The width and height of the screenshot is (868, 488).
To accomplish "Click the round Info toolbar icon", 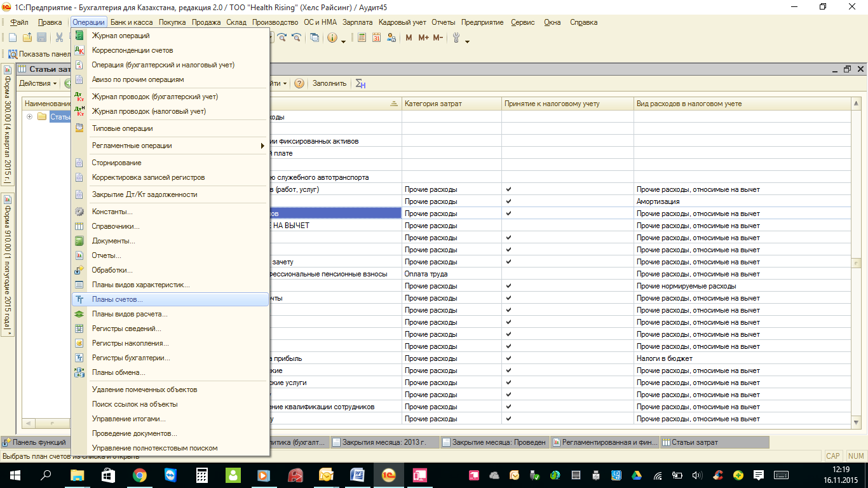I will [332, 37].
